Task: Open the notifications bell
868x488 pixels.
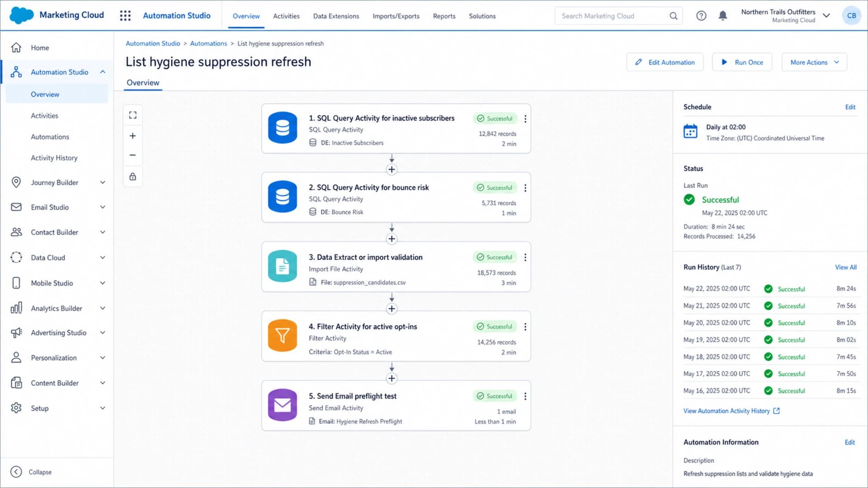Action: coord(722,16)
